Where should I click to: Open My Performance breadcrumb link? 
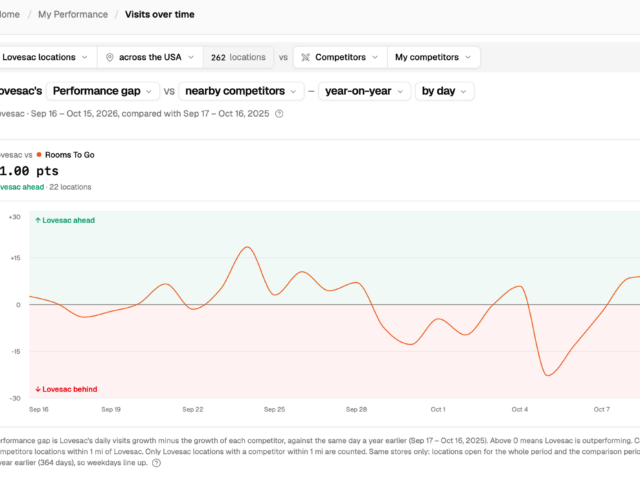click(73, 14)
